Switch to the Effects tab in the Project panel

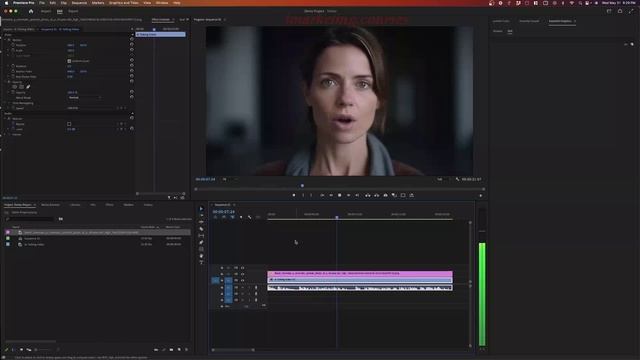pyautogui.click(x=110, y=205)
